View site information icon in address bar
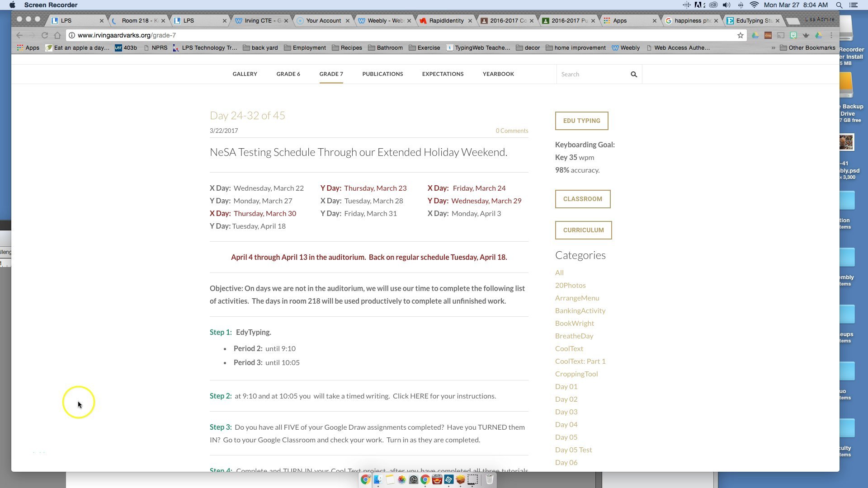868x488 pixels. pos(72,35)
